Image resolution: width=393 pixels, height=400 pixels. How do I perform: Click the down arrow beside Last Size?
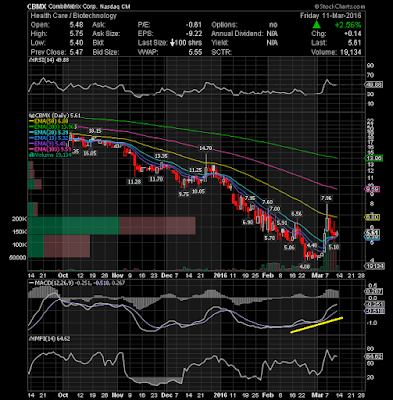[x=172, y=43]
